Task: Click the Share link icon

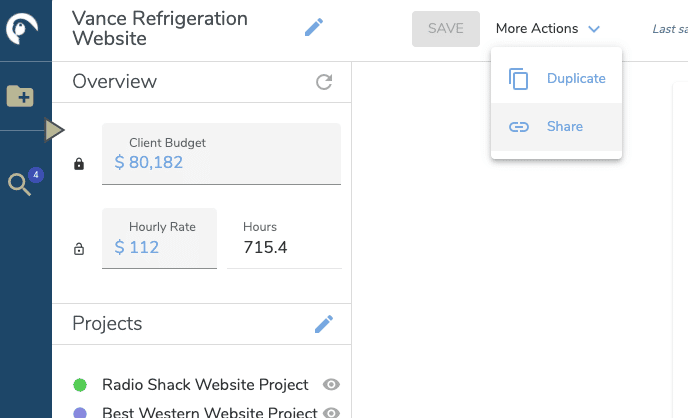Action: pyautogui.click(x=518, y=127)
